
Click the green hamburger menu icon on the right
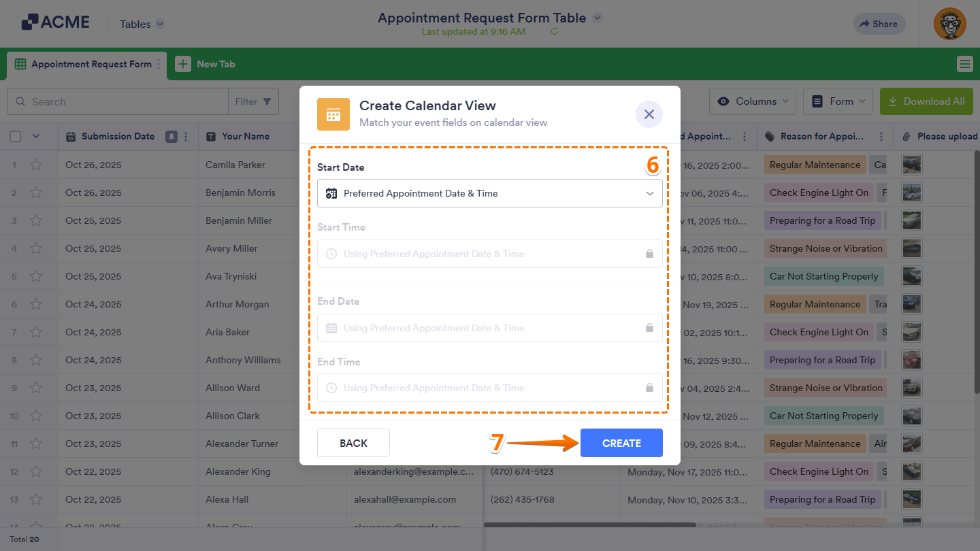(964, 63)
